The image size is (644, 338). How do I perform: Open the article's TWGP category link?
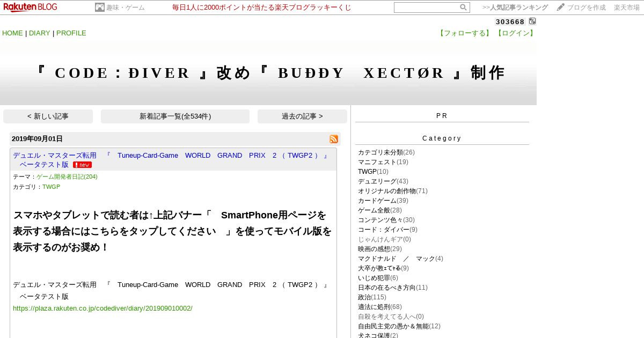pyautogui.click(x=51, y=187)
